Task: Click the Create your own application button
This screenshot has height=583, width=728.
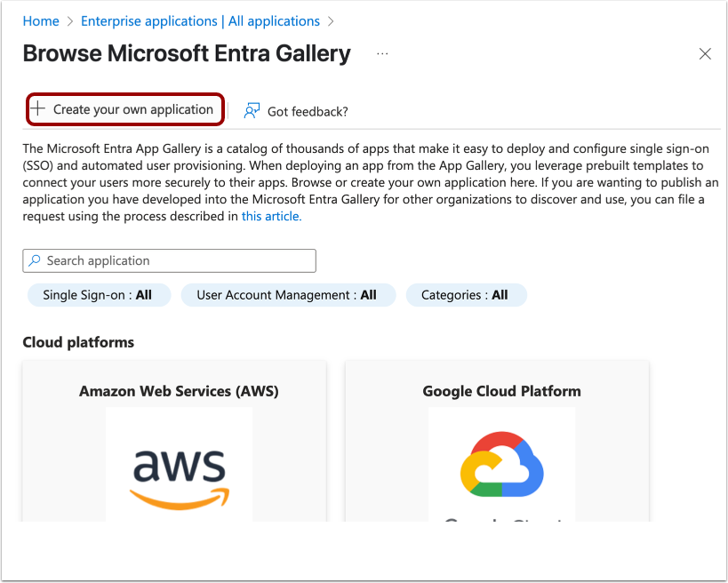Action: [x=124, y=108]
